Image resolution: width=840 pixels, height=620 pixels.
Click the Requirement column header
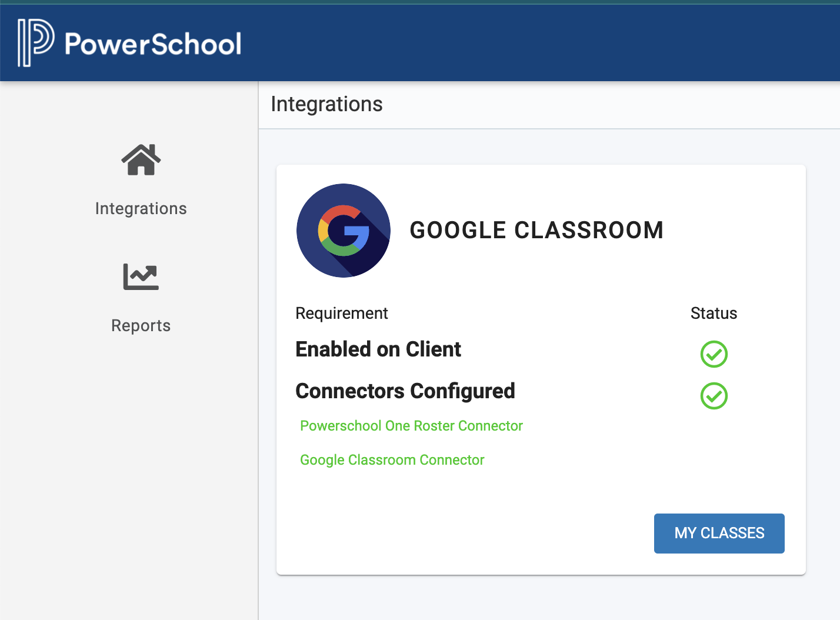pyautogui.click(x=341, y=314)
